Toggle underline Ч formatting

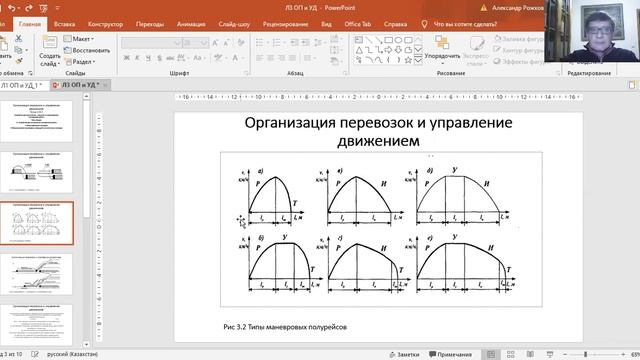[x=148, y=58]
